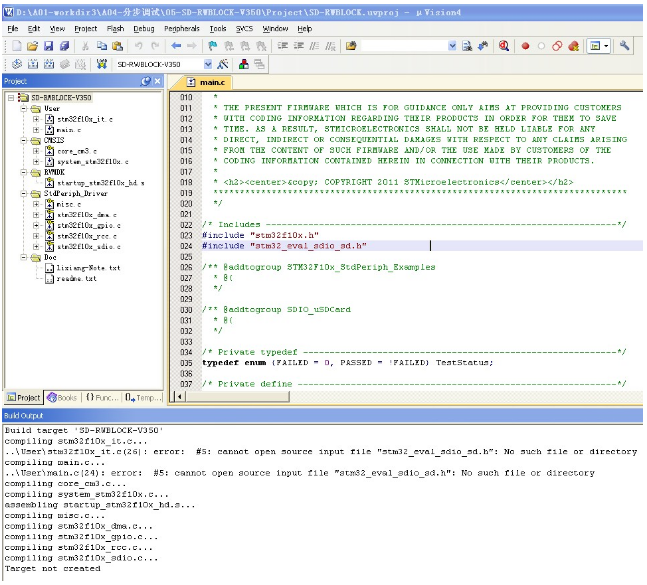This screenshot has width=647, height=585.
Task: Open the Peripherals menu
Action: [182, 29]
